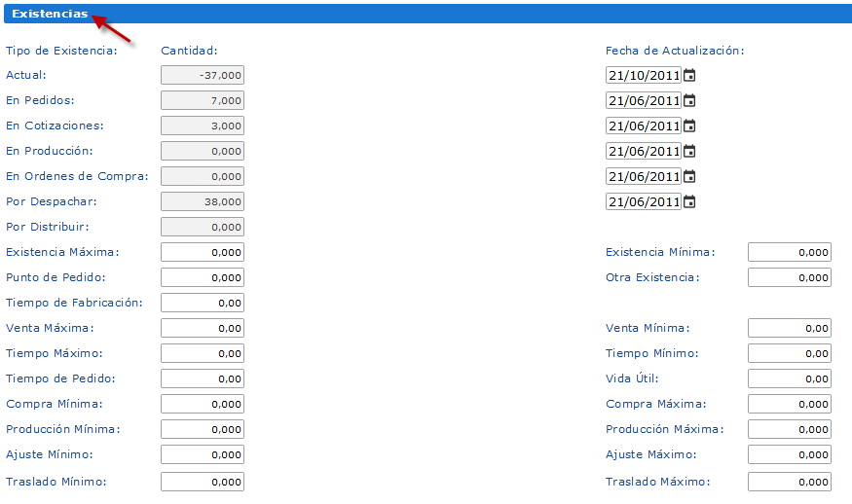Viewport: 852px width, 504px height.
Task: Edit the Por Despachar update date field
Action: click(x=644, y=202)
